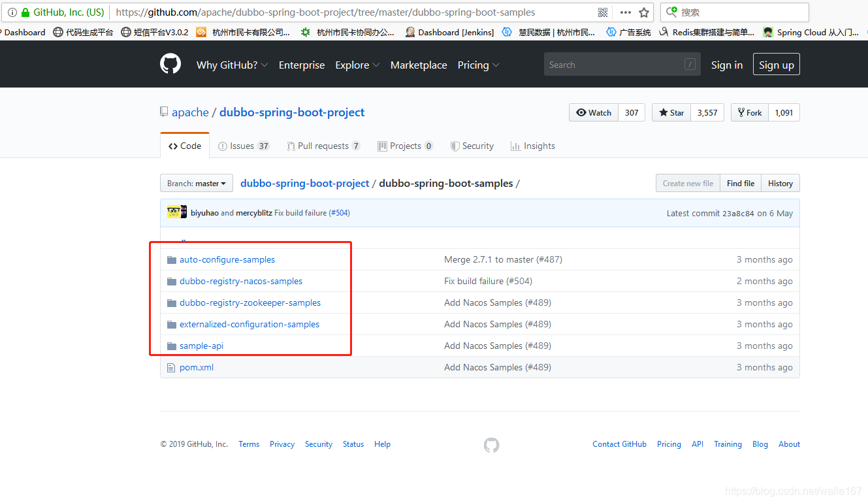Viewport: 868px width, 503px height.
Task: Click the Create new file button
Action: [688, 184]
